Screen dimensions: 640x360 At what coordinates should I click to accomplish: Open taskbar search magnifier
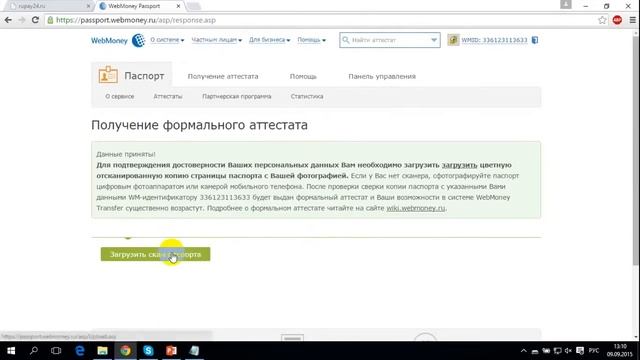34,351
